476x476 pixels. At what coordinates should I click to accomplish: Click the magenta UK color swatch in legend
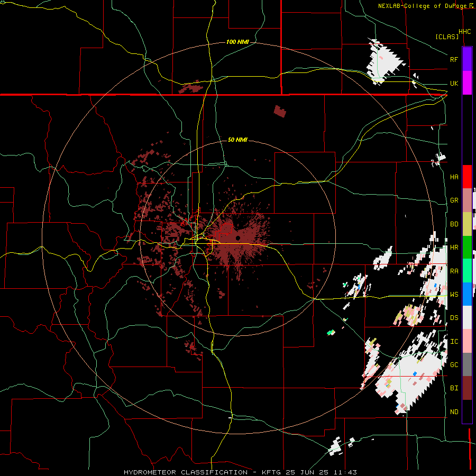click(467, 83)
